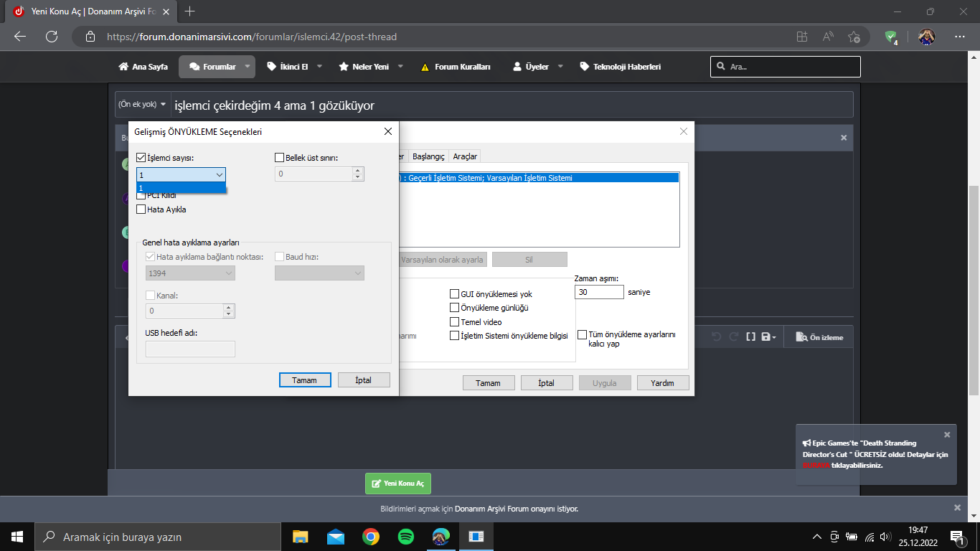Check Tüm önyükleme ayarlarını kalıcı yap
The width and height of the screenshot is (980, 551).
point(583,334)
